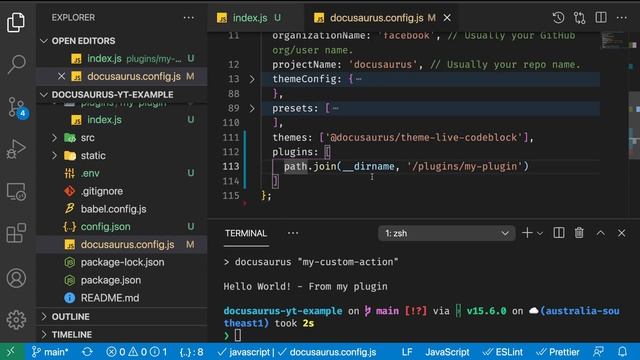This screenshot has height=360, width=640.
Task: Open the Explorer view in activity bar
Action: pyautogui.click(x=16, y=22)
